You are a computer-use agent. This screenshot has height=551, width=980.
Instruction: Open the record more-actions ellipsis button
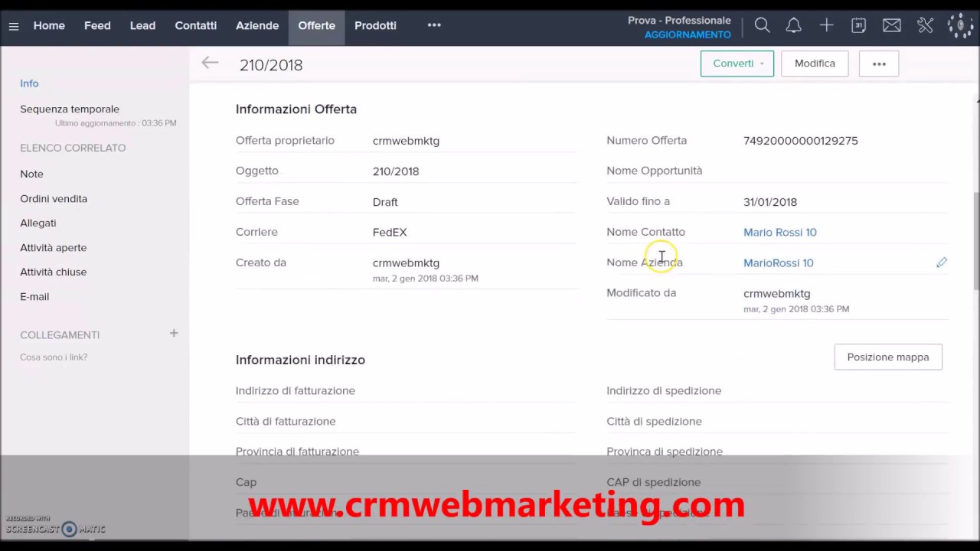[879, 64]
